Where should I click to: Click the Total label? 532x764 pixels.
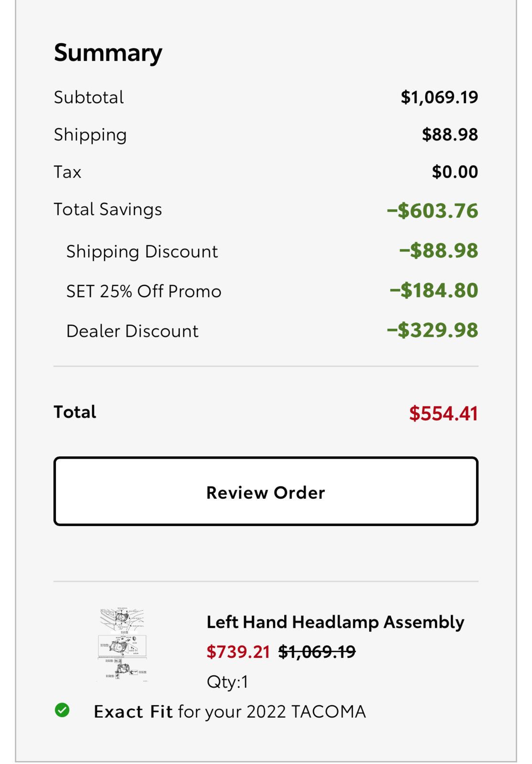[x=74, y=412]
